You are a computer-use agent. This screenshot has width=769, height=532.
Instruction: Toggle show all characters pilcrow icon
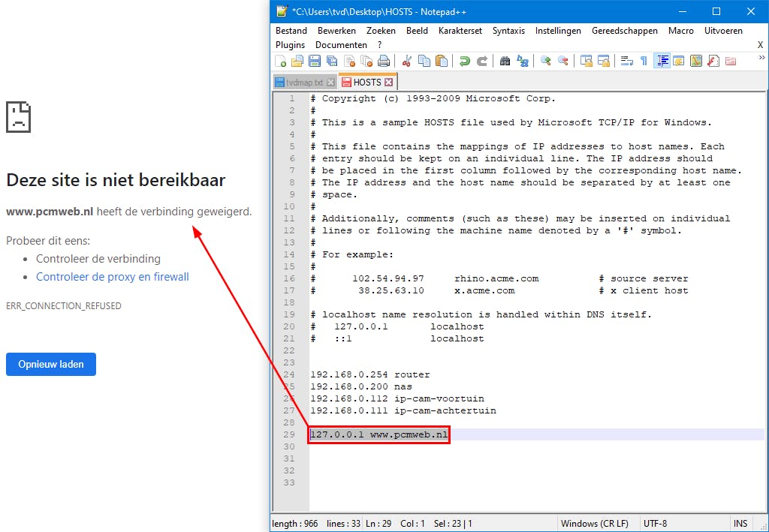click(644, 61)
